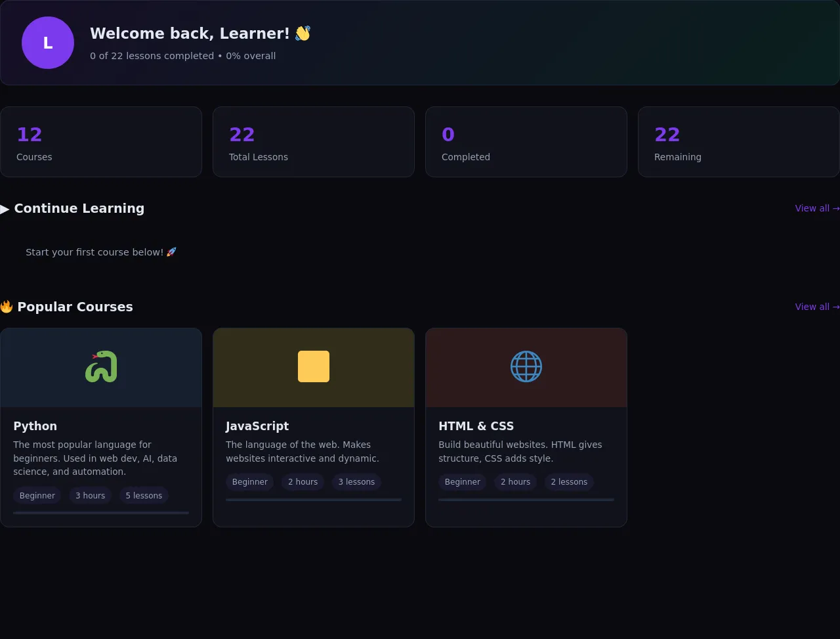The image size is (840, 639).
Task: Click the Welcome back, Learner! heading
Action: tap(200, 33)
